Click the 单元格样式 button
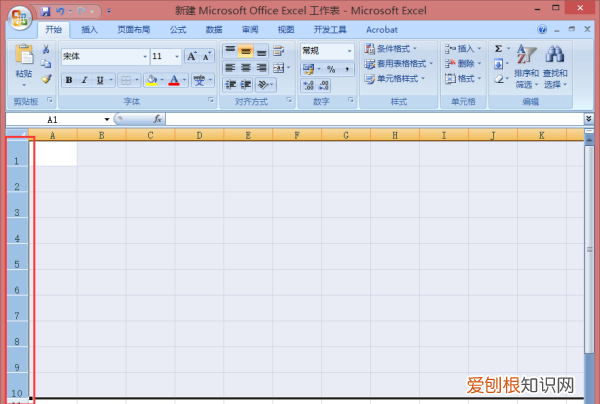The width and height of the screenshot is (600, 404). click(x=395, y=78)
